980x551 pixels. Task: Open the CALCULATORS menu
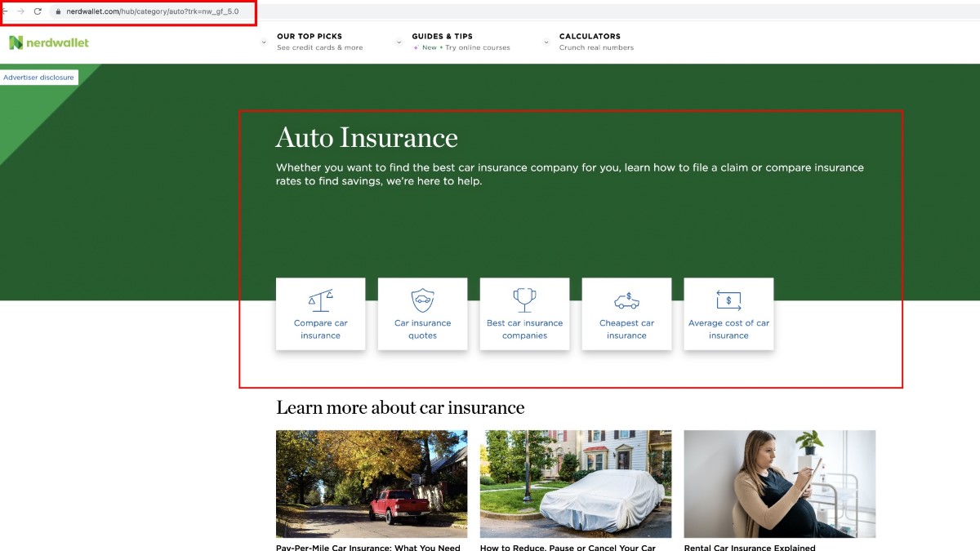click(590, 37)
